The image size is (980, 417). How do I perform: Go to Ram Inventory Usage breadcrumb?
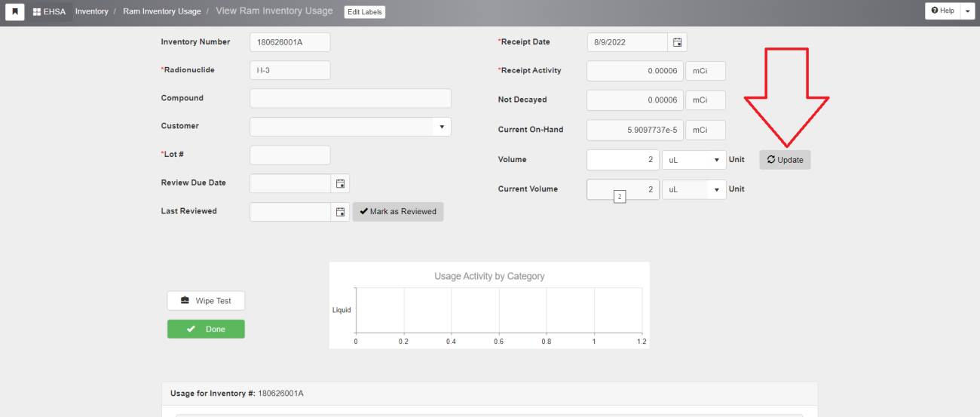click(x=161, y=11)
